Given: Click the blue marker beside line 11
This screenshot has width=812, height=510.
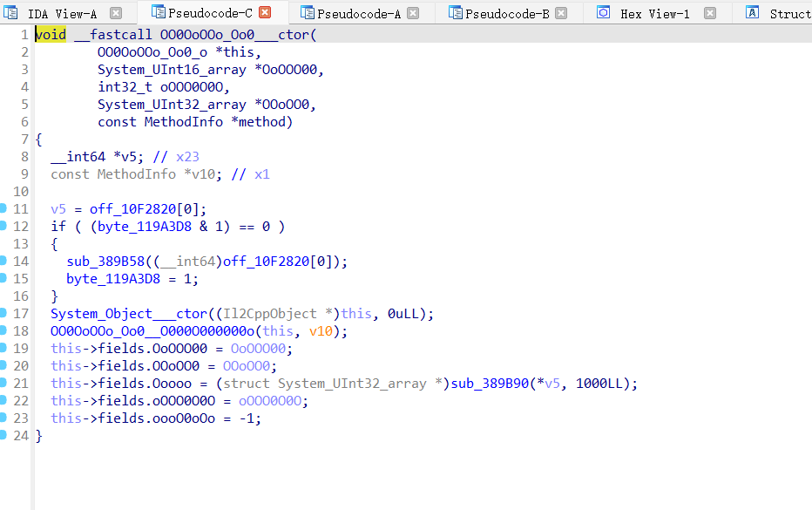Looking at the screenshot, I should (4, 208).
